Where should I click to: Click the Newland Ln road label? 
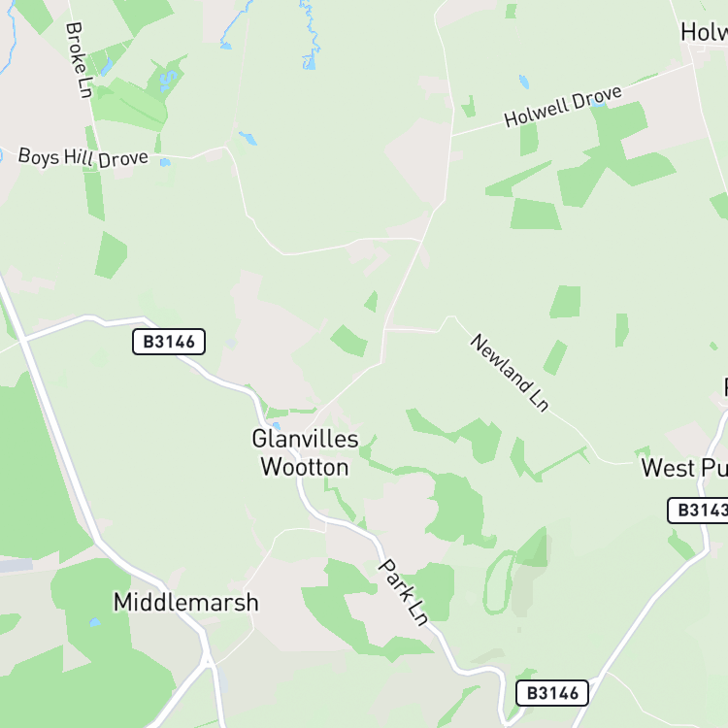[510, 373]
